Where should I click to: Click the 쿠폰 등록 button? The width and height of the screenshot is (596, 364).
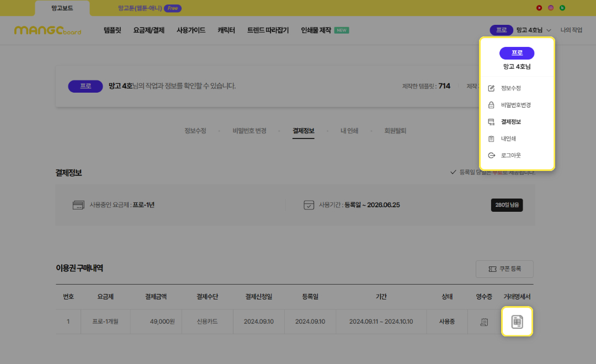click(504, 269)
